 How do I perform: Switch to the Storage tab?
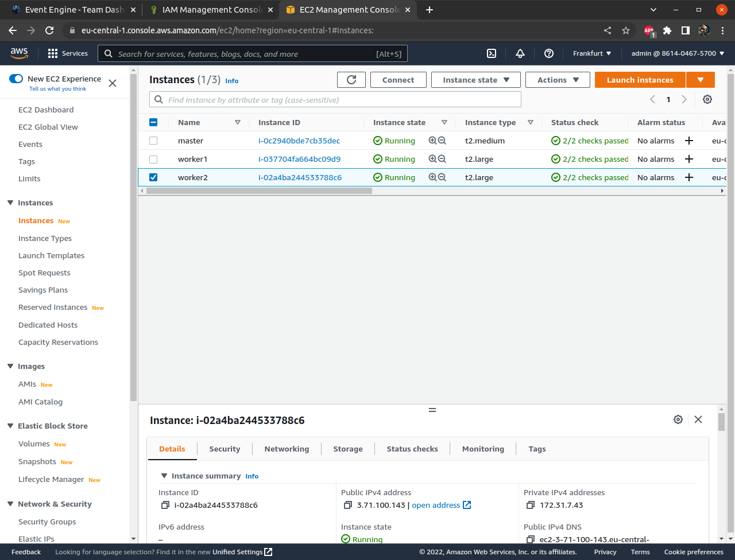[x=348, y=449]
